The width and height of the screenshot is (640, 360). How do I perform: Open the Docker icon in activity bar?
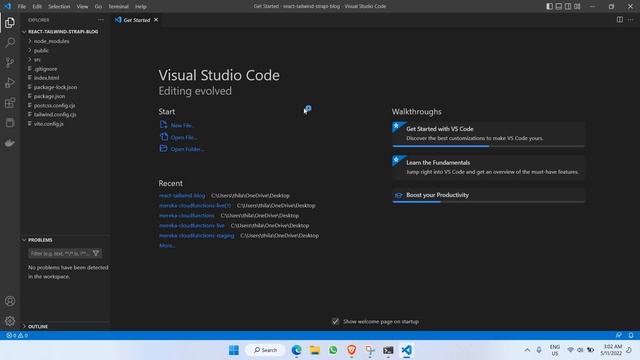pos(10,142)
